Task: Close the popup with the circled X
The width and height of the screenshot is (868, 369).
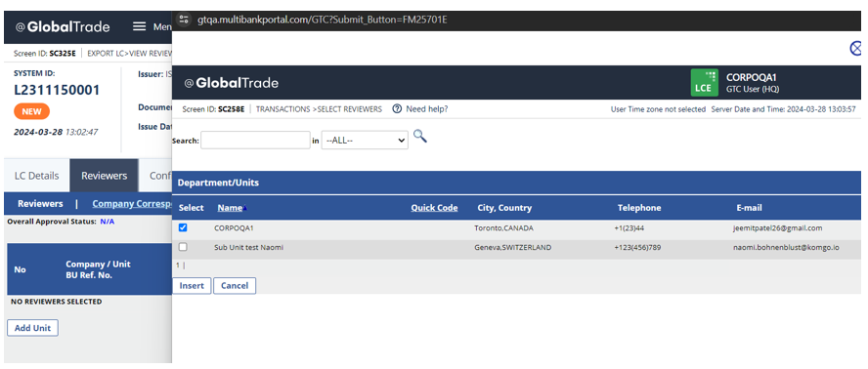Action: pyautogui.click(x=856, y=48)
